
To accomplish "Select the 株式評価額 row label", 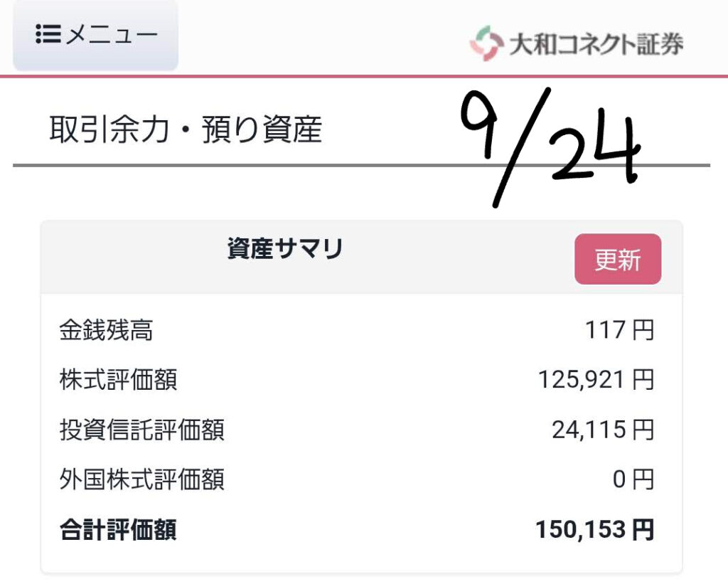I will pos(118,380).
